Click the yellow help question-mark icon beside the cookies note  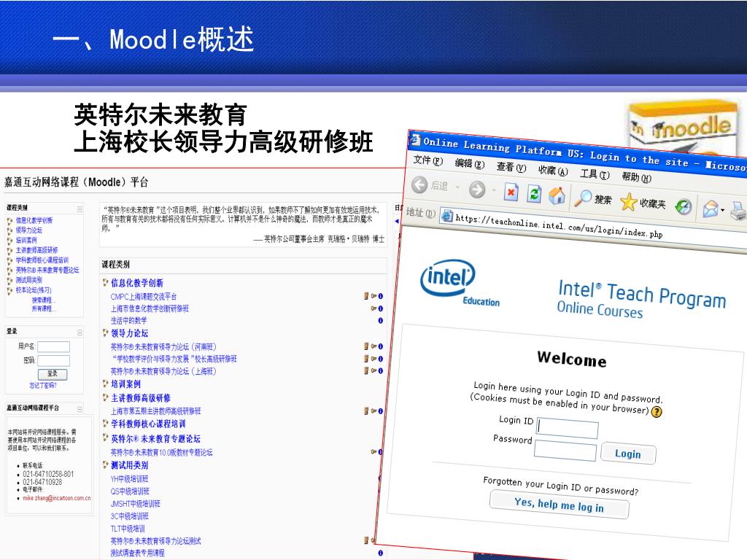pos(657,411)
